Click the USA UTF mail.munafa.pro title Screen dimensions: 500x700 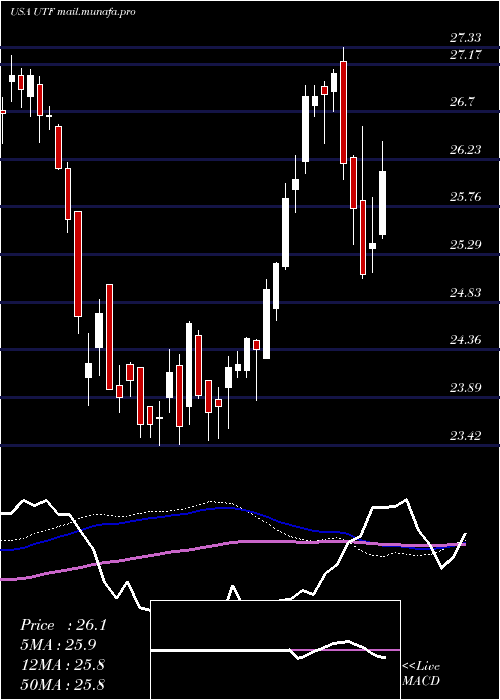coord(73,12)
